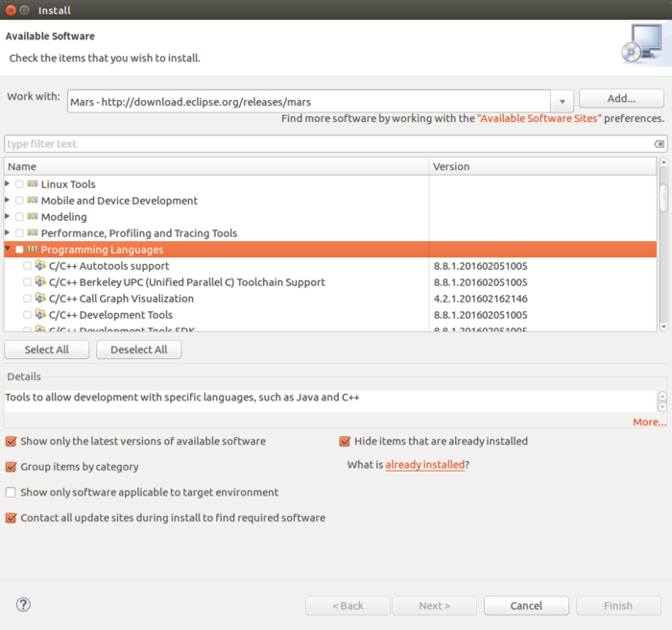Check the Performance, Profiling and Tracing Tools checkbox
Screen dimensions: 672x630
[19, 233]
